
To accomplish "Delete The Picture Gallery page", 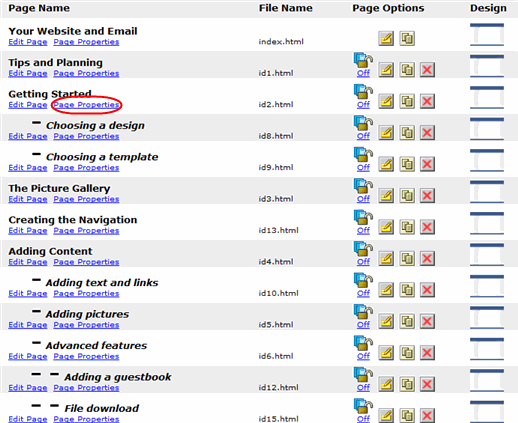I will click(x=427, y=195).
